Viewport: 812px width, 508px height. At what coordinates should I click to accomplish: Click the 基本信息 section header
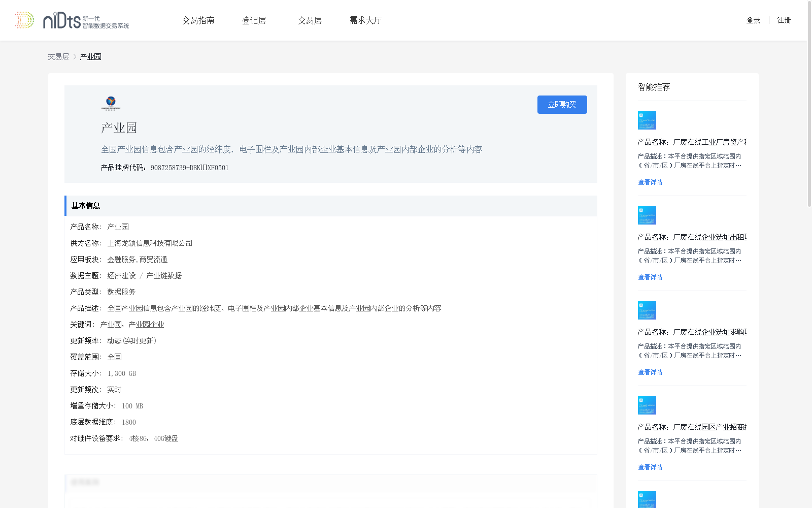tap(331, 206)
